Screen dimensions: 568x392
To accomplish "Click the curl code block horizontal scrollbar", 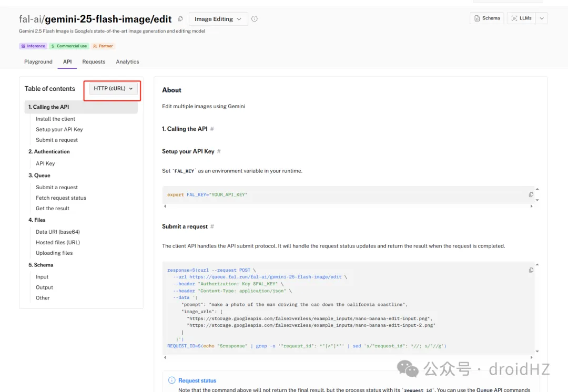I will click(347, 357).
